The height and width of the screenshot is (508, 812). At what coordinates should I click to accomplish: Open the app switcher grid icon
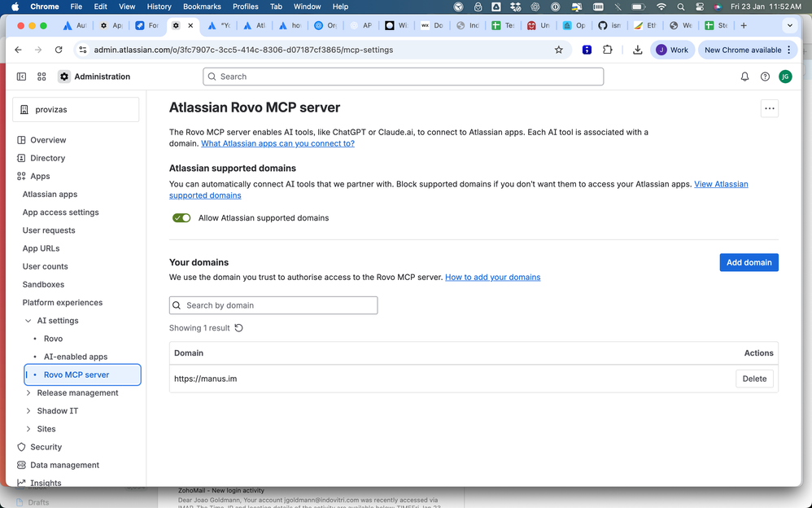pos(42,77)
